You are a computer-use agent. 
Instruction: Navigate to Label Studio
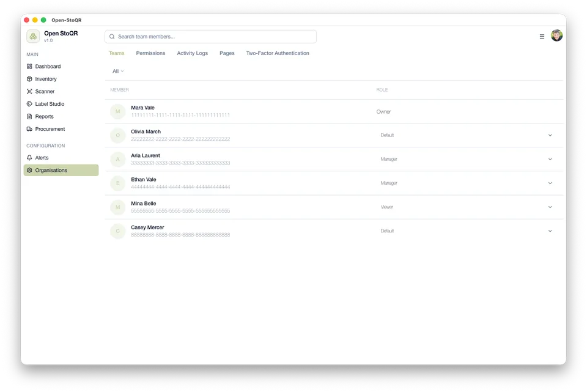point(61,104)
